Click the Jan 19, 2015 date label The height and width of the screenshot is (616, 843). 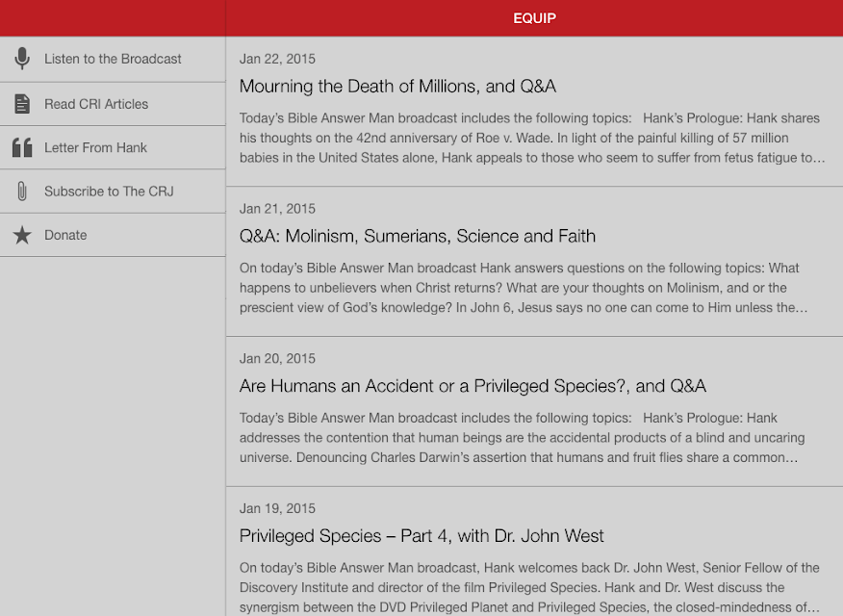click(277, 508)
